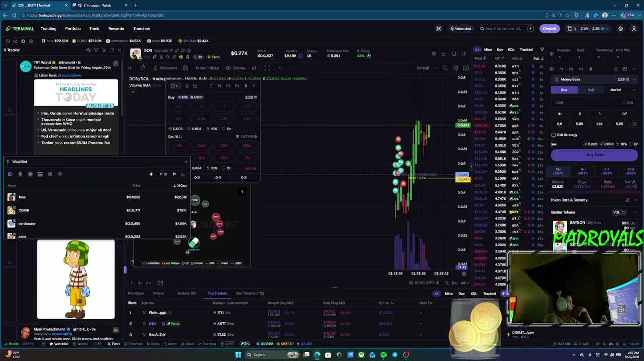Open terminal settings gear in top bar
Screen dimensions: 644x361
621,29
